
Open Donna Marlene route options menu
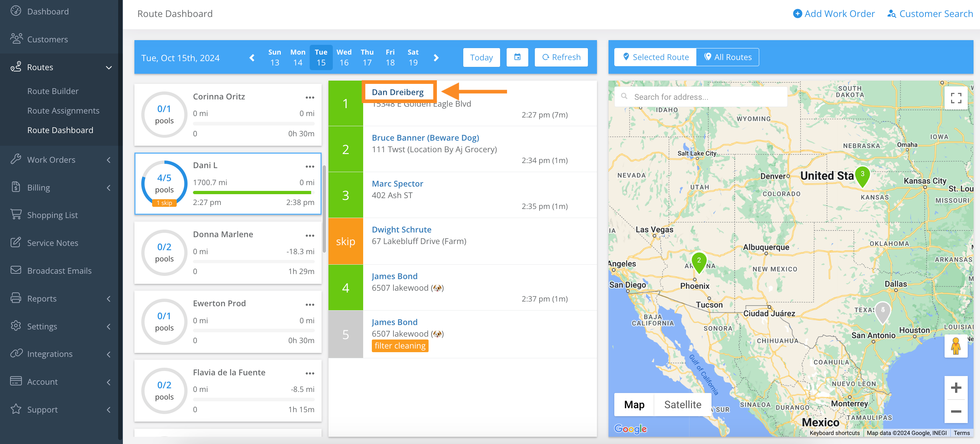[310, 235]
